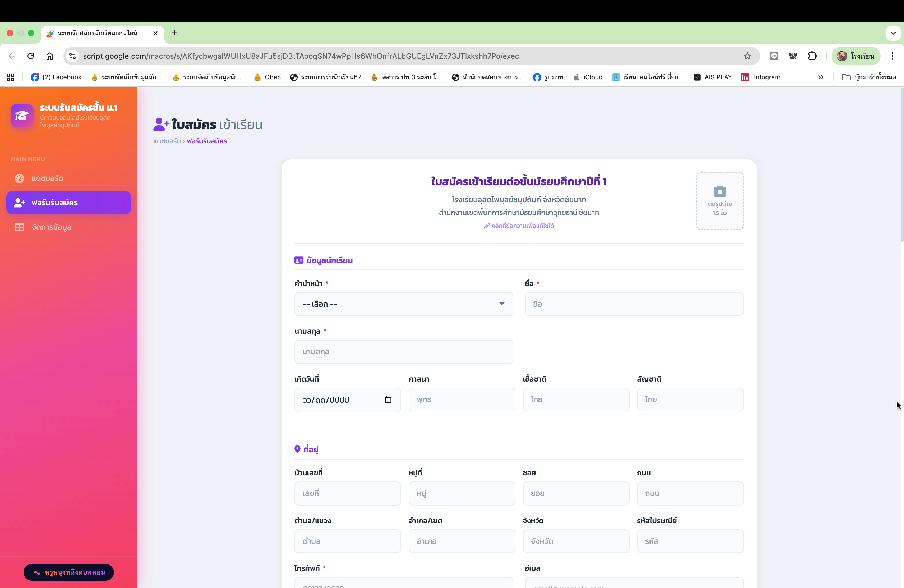Expand the คำนำหน้า prefix dropdown
Viewport: 904px width, 588px height.
[x=403, y=304]
